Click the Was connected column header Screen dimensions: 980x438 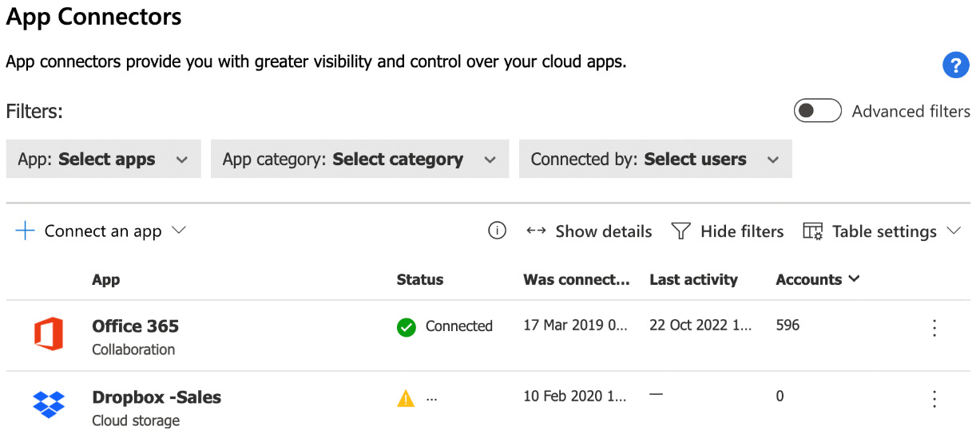[x=577, y=280]
